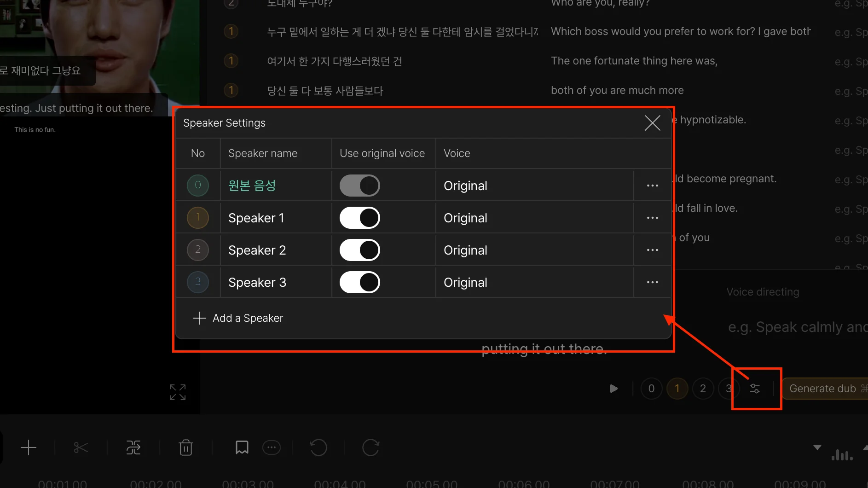Toggle original voice for Speaker 3
Screen dimensions: 868x488
click(x=359, y=282)
